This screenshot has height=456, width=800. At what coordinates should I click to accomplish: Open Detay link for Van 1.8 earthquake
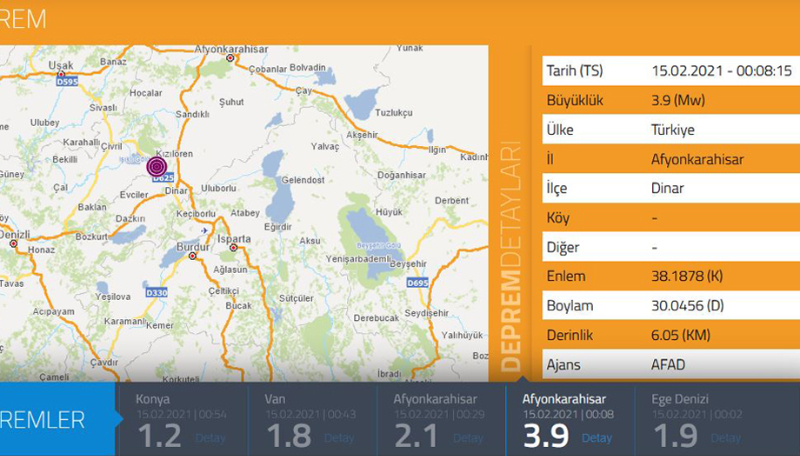[339, 437]
